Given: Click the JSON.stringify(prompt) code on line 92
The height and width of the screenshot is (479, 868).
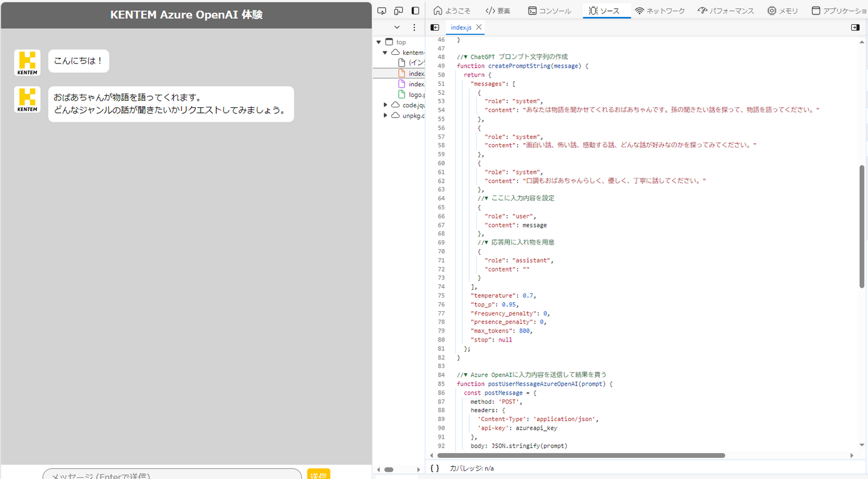Looking at the screenshot, I should [x=529, y=446].
